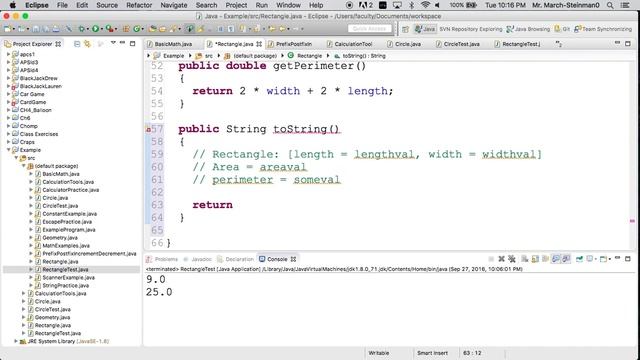This screenshot has height=360, width=640.
Task: Collapse the Example project
Action: [9, 150]
